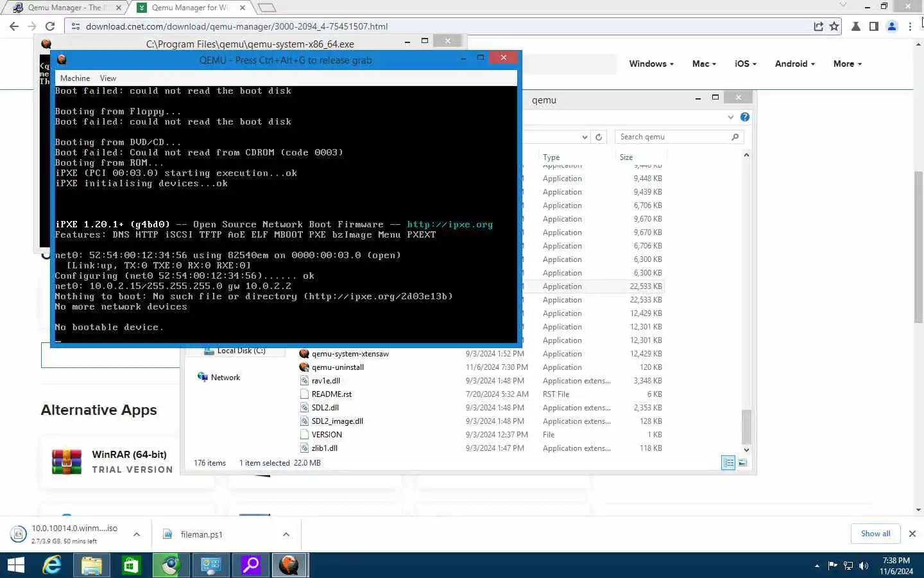Image resolution: width=924 pixels, height=578 pixels.
Task: Select SDL2_image.dll file
Action: tap(338, 421)
